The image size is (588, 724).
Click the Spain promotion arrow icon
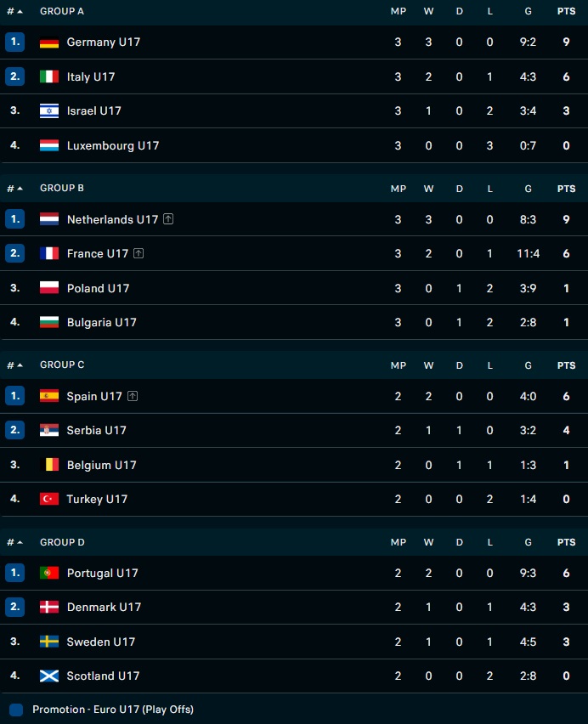133,396
